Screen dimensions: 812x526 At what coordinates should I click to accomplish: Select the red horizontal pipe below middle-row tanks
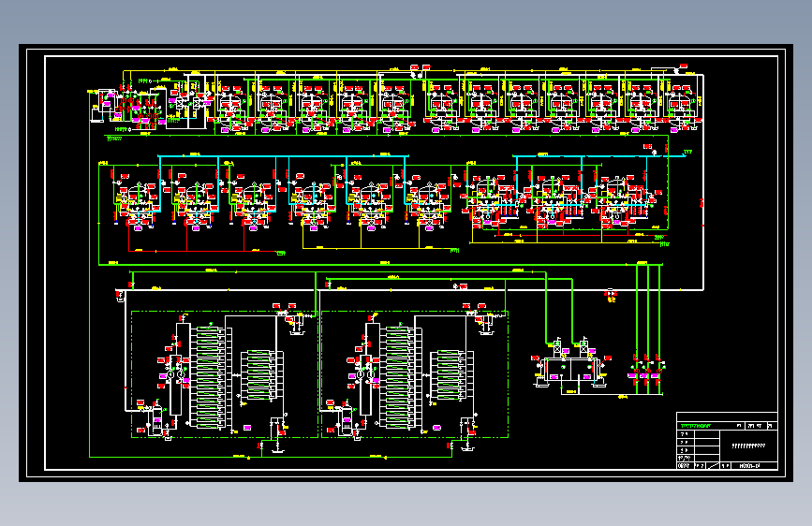(x=202, y=251)
